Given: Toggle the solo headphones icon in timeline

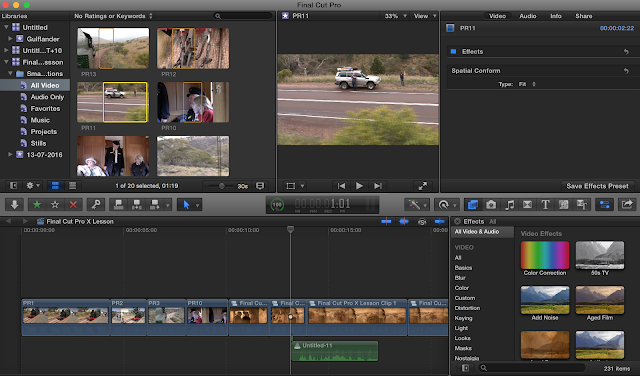Looking at the screenshot, I should tap(422, 222).
